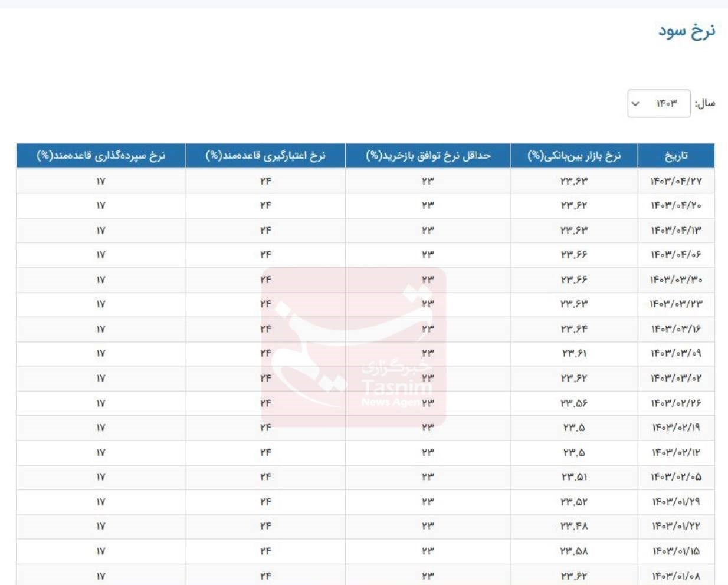This screenshot has height=585, width=728.
Task: Select the date cell ۱۴۰۳/۰۳/۳۰
Action: tap(676, 280)
